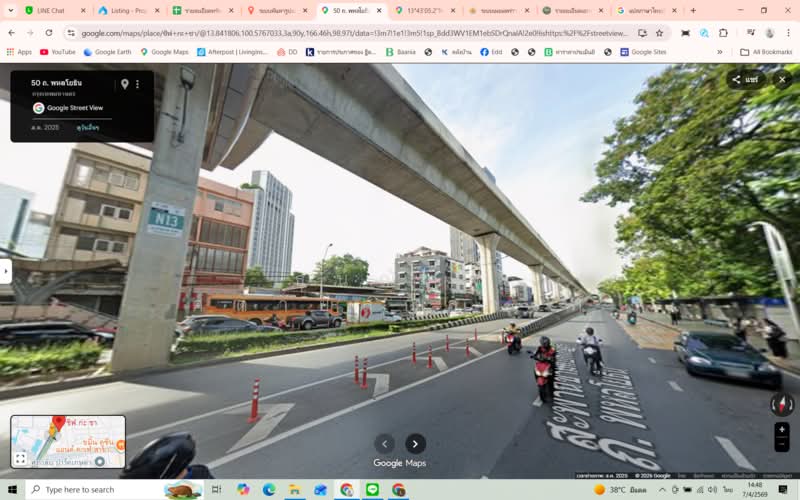Expand the minimap with fullscreen icon

[20, 459]
